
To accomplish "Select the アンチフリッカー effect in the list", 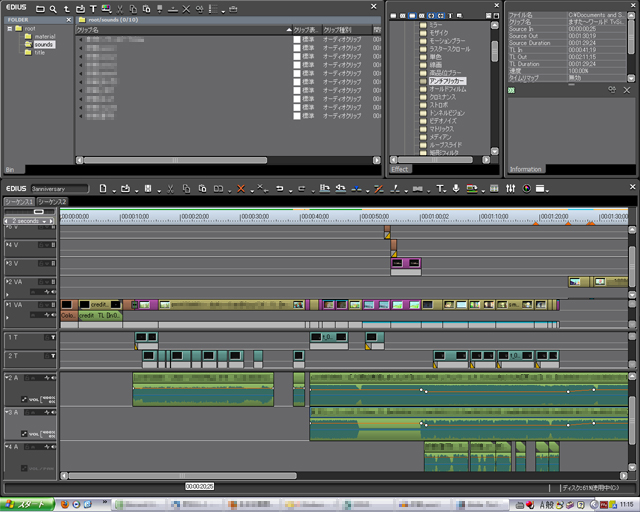I will pyautogui.click(x=447, y=80).
